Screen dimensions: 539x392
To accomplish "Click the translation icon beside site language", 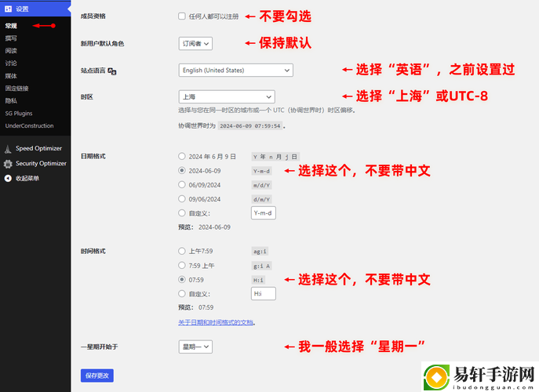I will click(112, 71).
